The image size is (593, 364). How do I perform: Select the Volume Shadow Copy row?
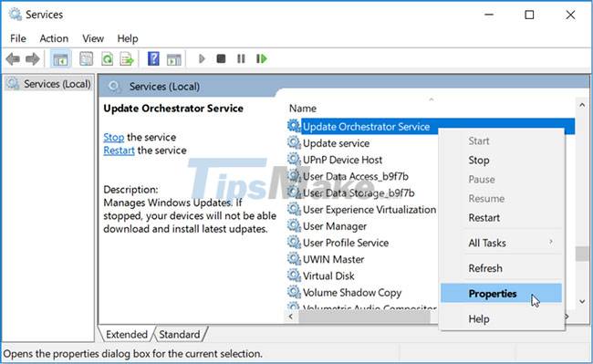pos(362,293)
